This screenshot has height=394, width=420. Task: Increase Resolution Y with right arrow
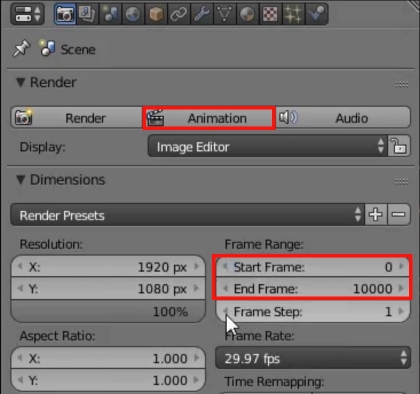197,288
